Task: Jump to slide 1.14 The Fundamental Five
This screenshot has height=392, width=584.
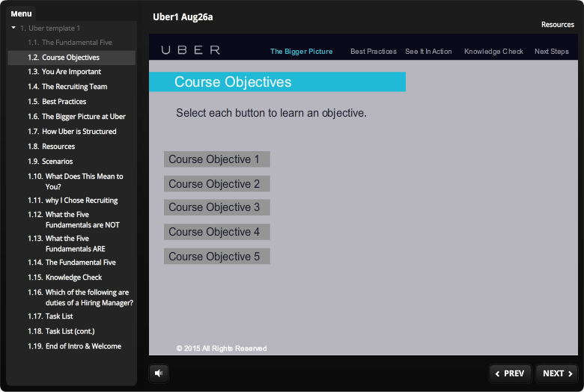Action: (x=72, y=263)
